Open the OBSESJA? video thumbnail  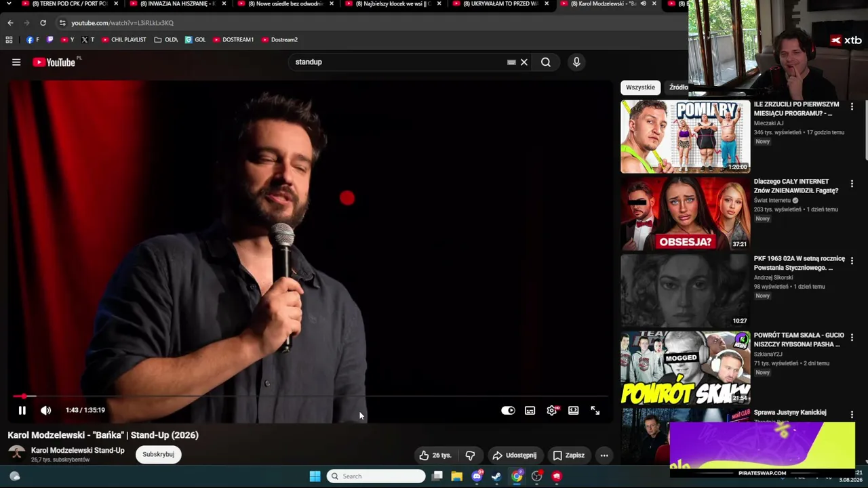pos(686,214)
